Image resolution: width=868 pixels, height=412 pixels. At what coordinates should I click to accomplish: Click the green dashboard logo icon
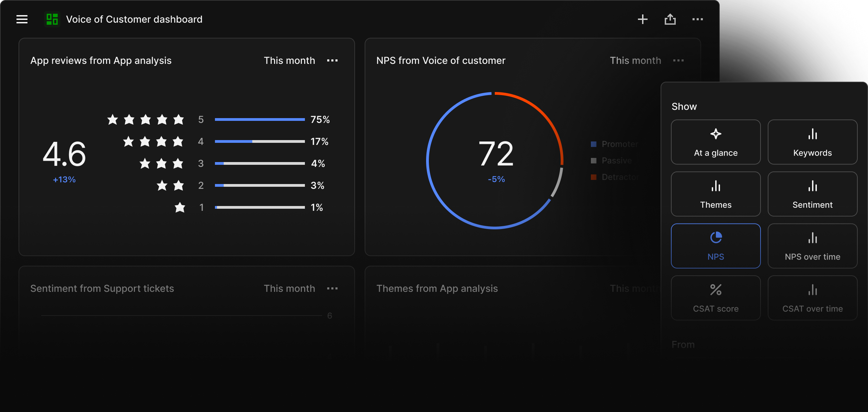click(x=52, y=19)
